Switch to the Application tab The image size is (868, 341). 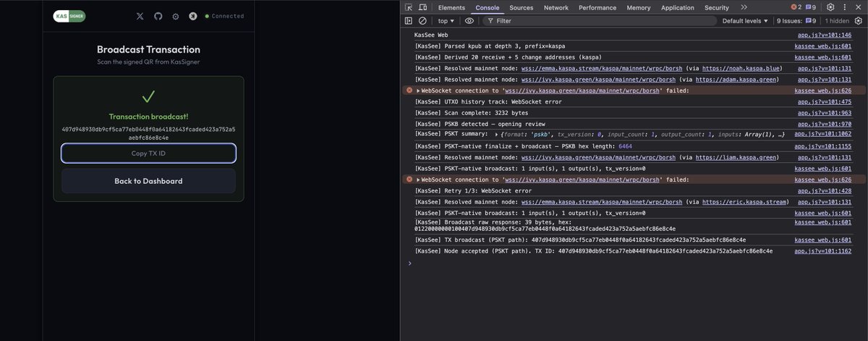coord(678,7)
